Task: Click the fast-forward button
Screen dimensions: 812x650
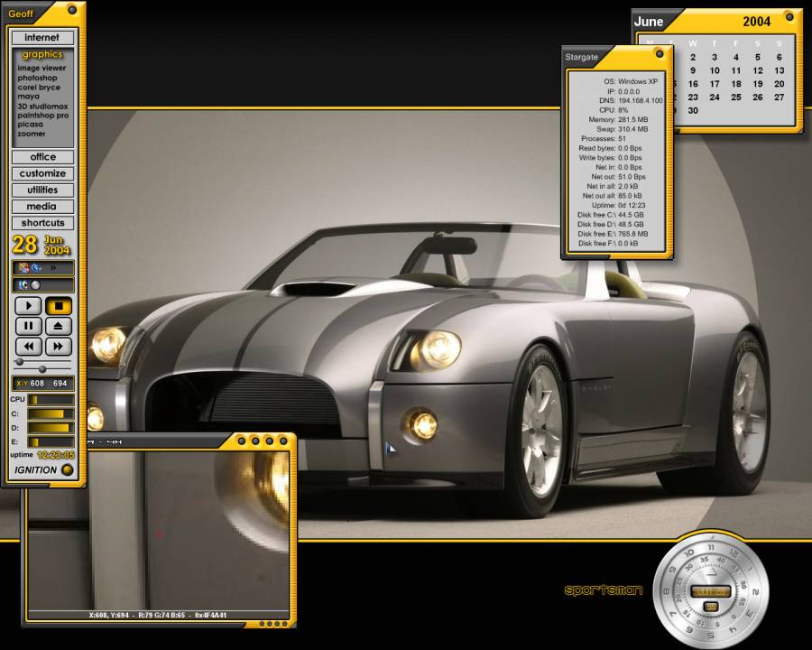Action: 59,347
